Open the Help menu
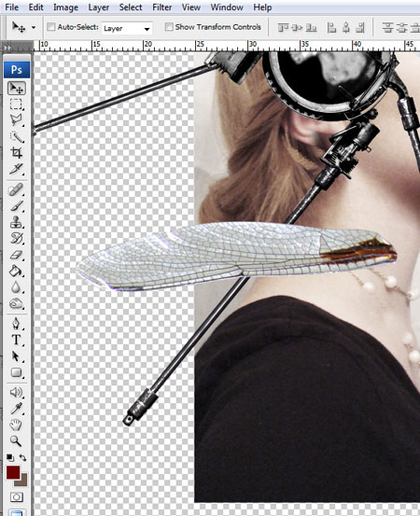 coord(262,7)
